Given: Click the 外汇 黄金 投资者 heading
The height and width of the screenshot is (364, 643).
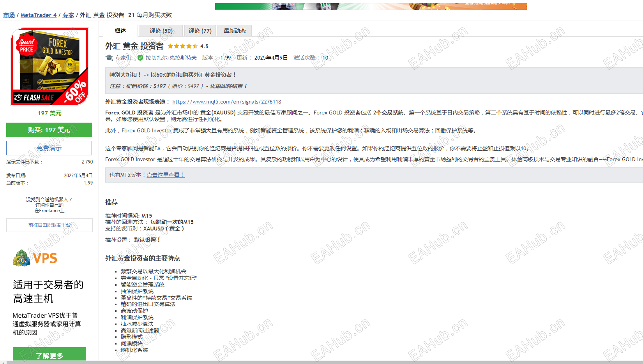Looking at the screenshot, I should coord(134,46).
